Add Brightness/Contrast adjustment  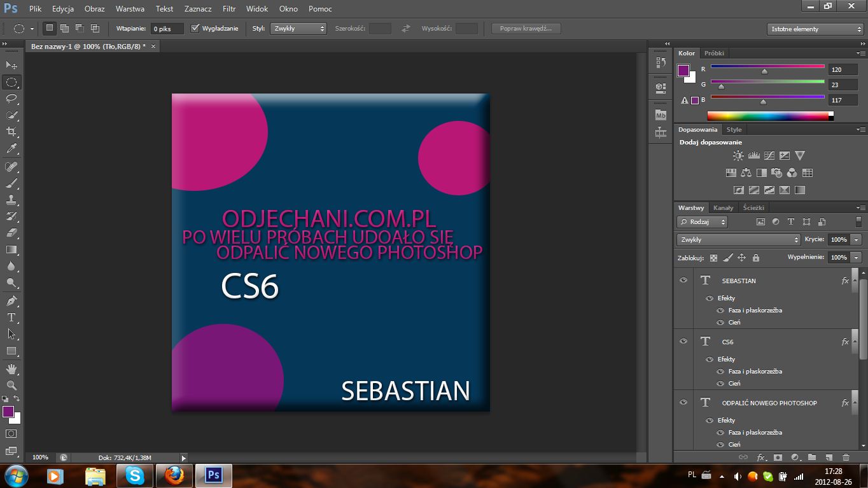738,155
